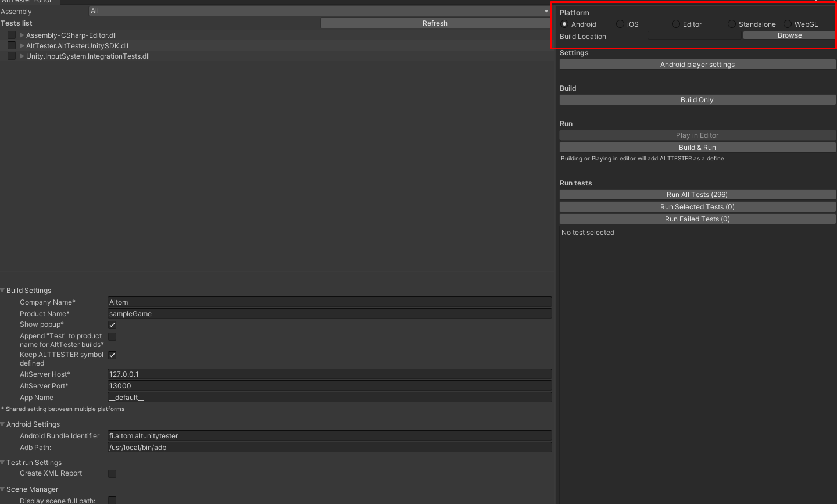Run All Tests (296)
Viewport: 837px width, 504px height.
click(x=697, y=194)
